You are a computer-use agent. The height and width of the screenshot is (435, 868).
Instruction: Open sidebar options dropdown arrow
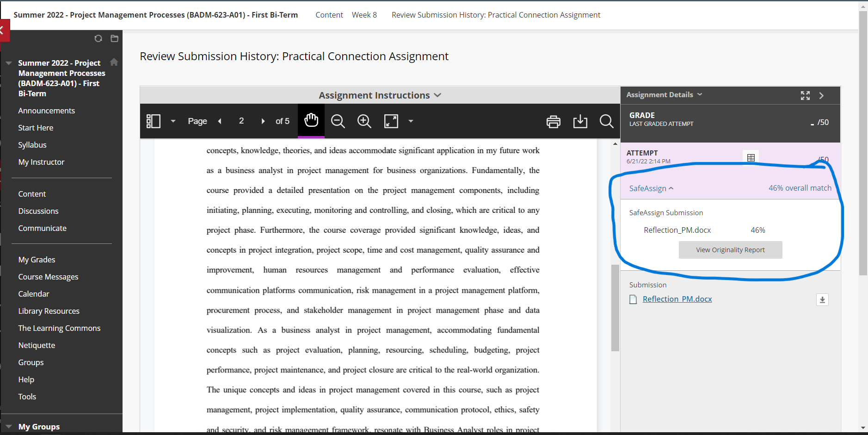[173, 121]
